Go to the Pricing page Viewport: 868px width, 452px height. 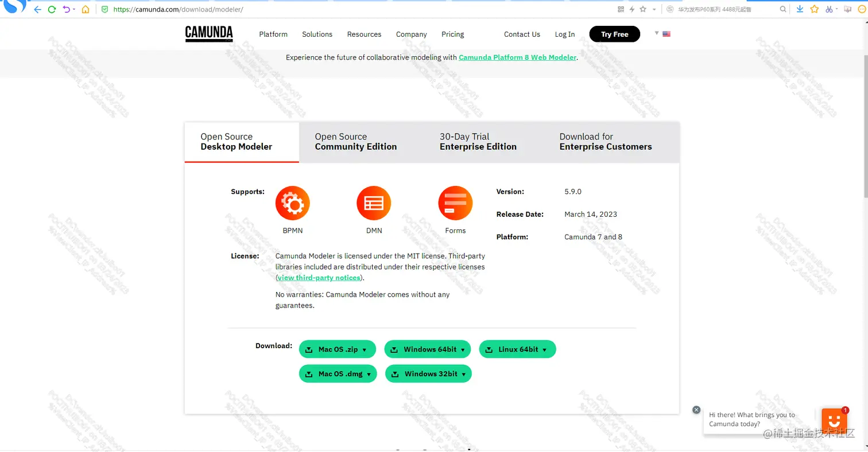click(x=452, y=34)
